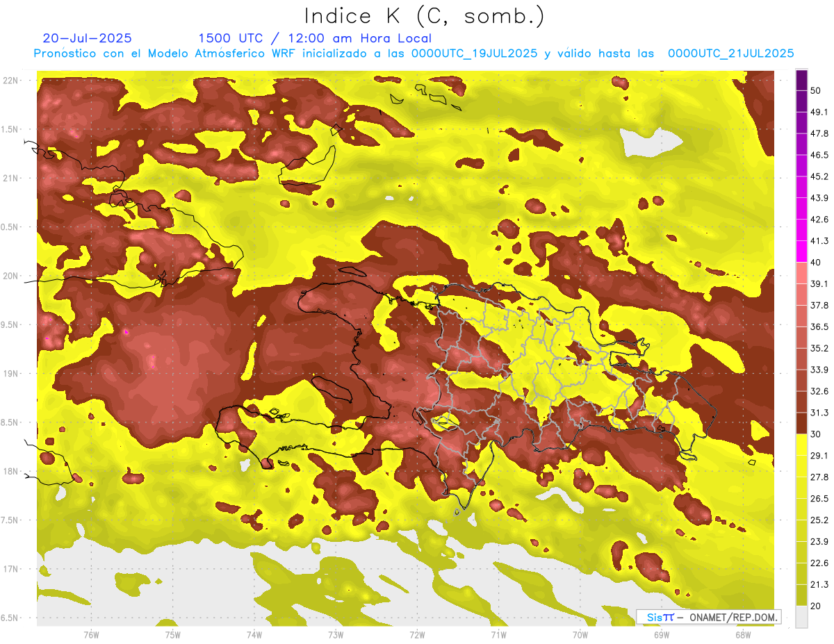Click the colorbar label '36.5'
Image resolution: width=834 pixels, height=644 pixels.
(819, 327)
